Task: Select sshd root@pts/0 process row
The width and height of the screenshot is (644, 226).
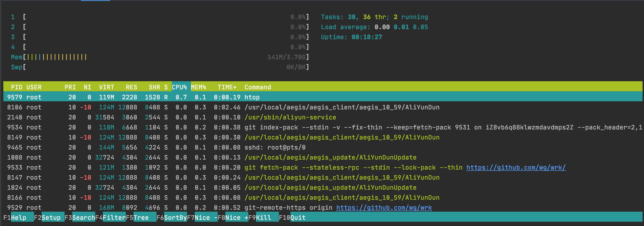Action: tap(323, 147)
